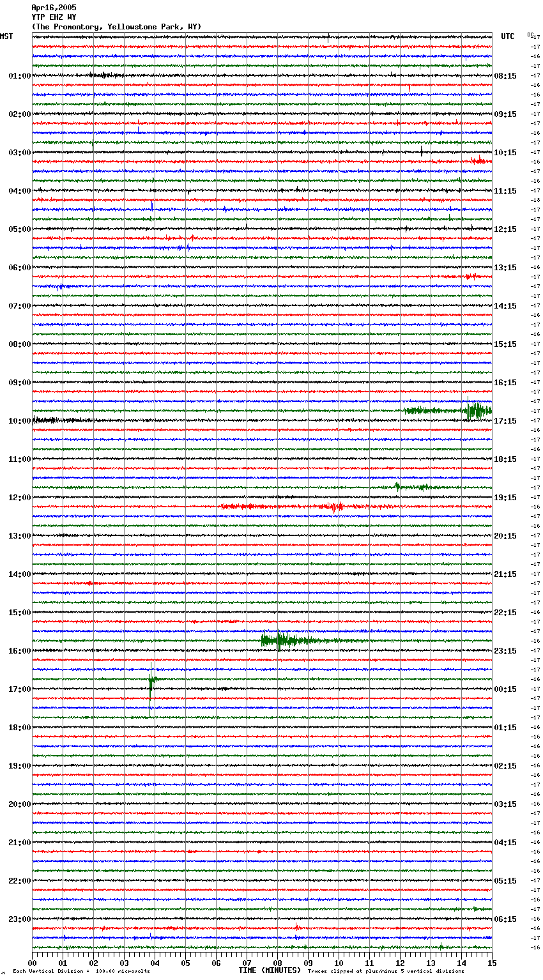Screen dimensions: 543x980
Task: Select the 15:00 MST time label
Action: 20,613
